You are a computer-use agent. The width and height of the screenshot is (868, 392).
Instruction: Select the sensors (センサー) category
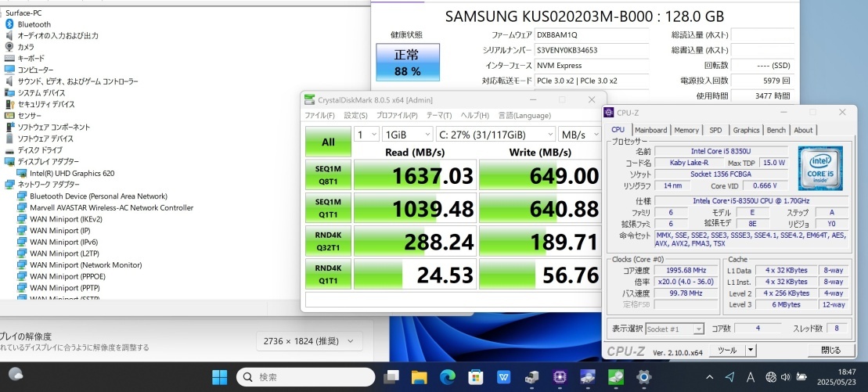[x=29, y=116]
